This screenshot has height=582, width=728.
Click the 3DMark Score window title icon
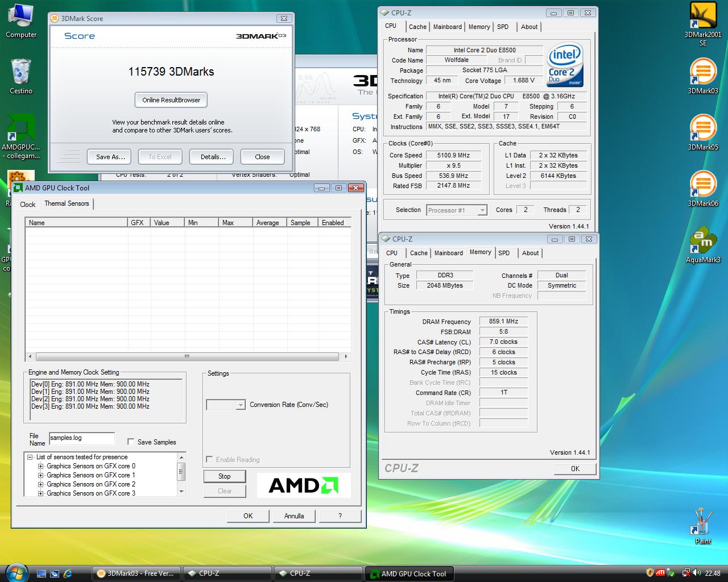pos(55,18)
